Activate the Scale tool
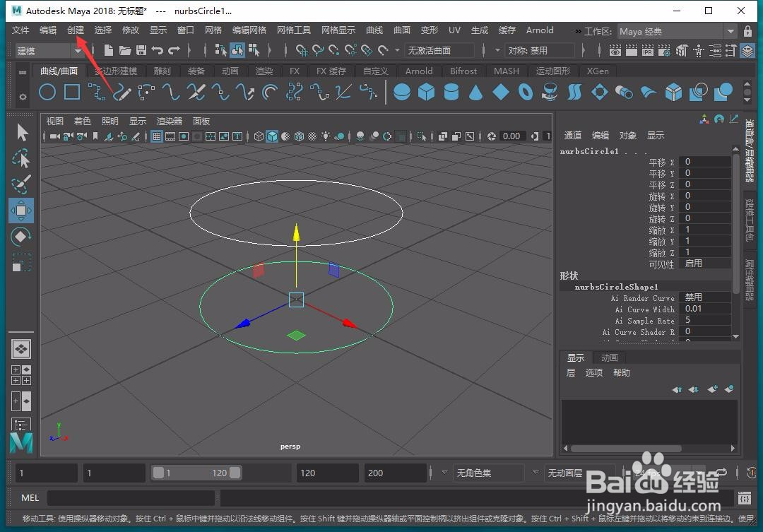The width and height of the screenshot is (763, 532). point(21,263)
